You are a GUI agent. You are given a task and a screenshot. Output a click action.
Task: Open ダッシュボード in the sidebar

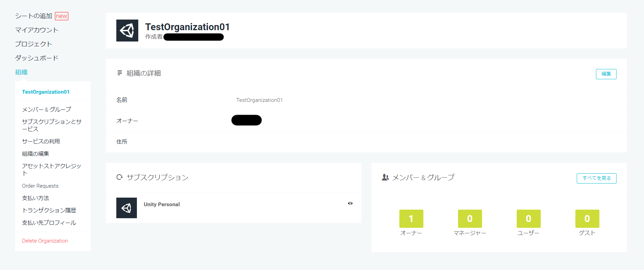tap(37, 58)
